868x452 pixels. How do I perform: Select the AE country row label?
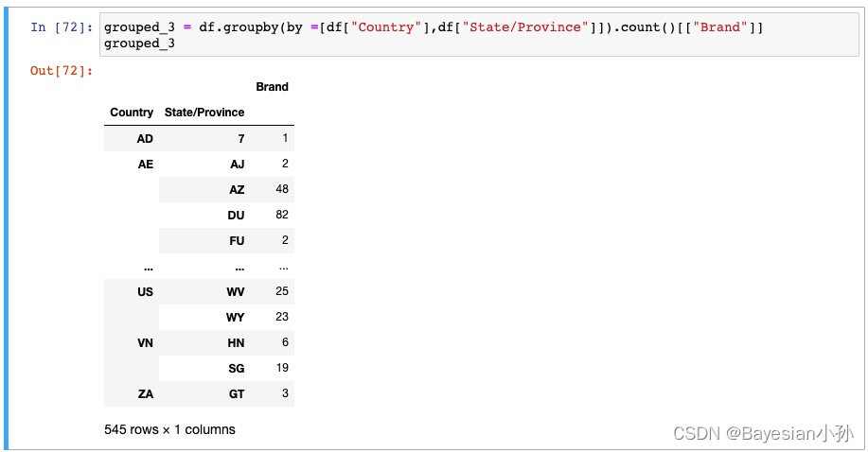tap(146, 165)
